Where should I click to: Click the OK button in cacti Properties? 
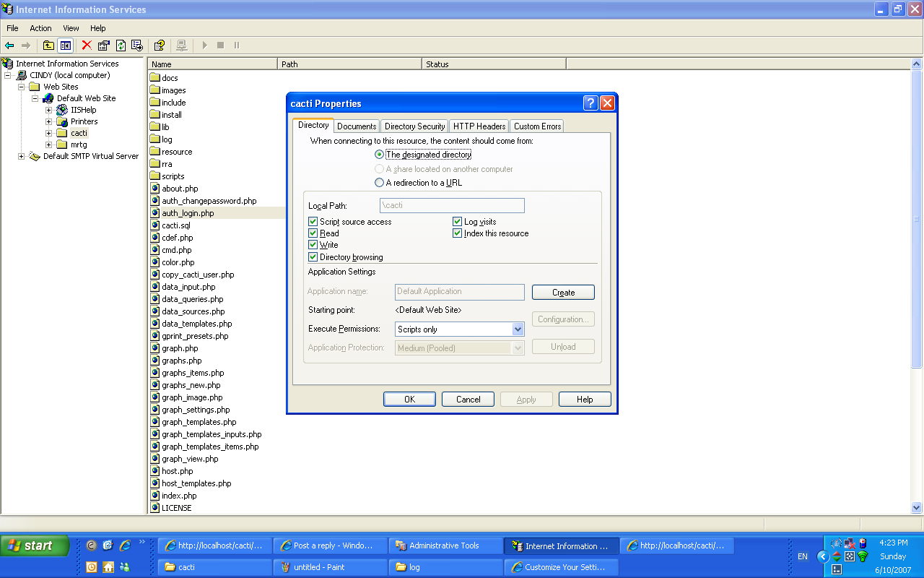tap(409, 400)
